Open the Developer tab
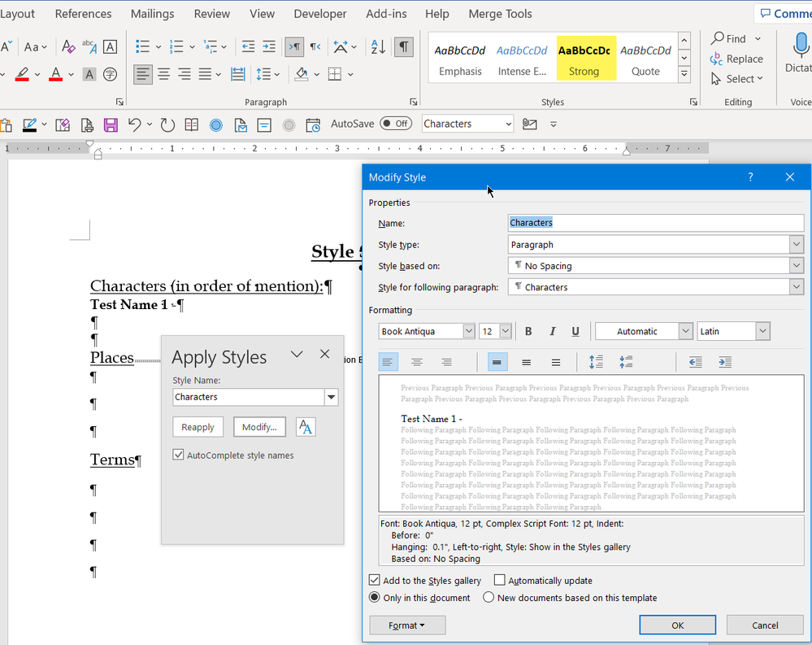This screenshot has height=645, width=812. tap(320, 14)
